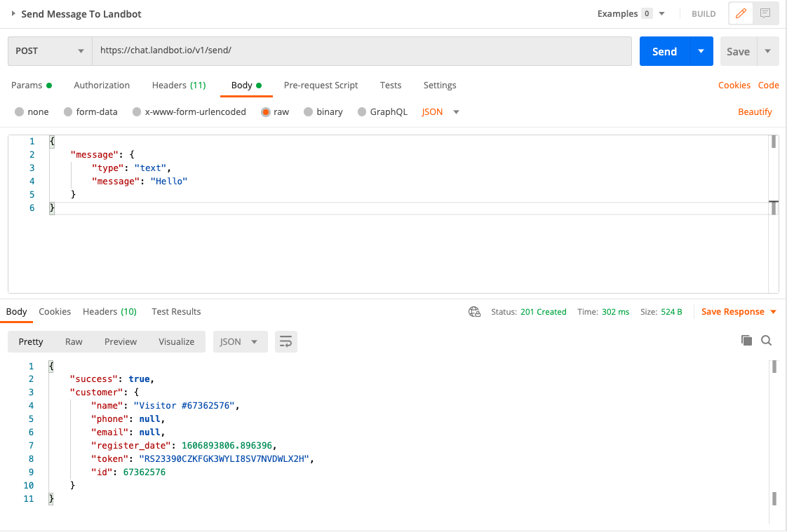Open the Send button dropdown arrow

click(701, 51)
